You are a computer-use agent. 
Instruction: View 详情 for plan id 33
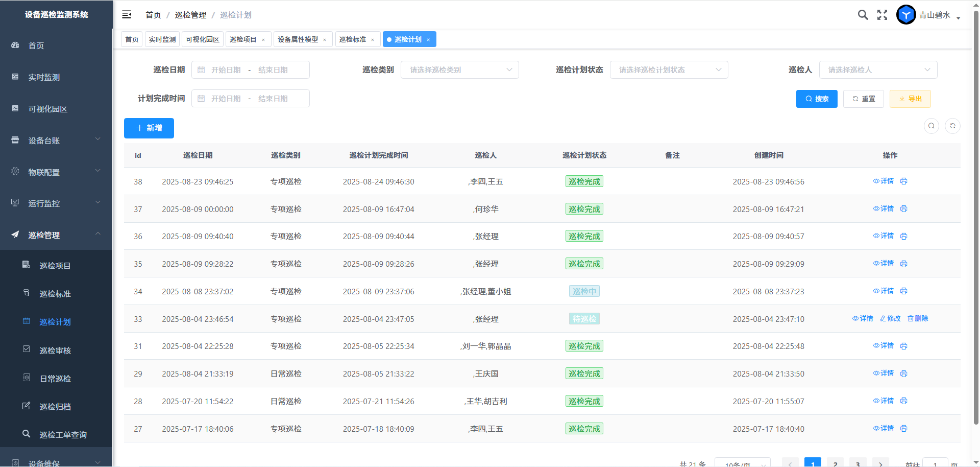point(863,319)
